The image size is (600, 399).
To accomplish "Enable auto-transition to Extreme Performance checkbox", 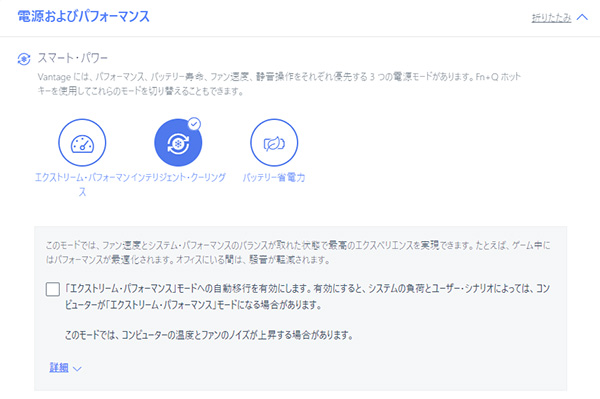I will coord(53,289).
